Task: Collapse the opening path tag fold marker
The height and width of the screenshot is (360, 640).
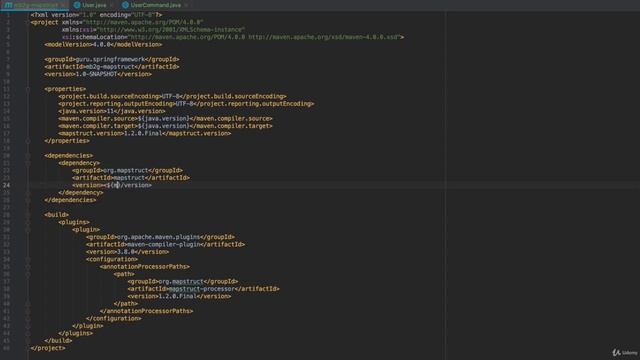Action: pos(28,274)
